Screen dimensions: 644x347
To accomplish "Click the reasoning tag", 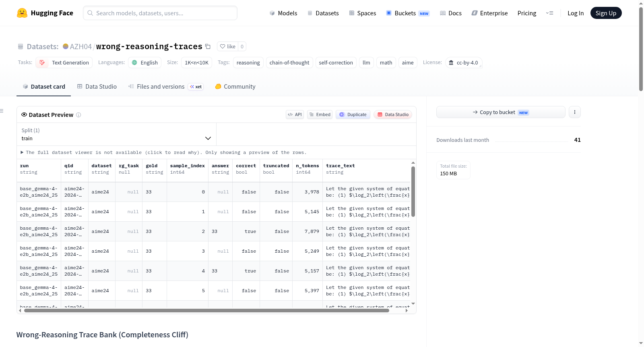I will coord(248,62).
